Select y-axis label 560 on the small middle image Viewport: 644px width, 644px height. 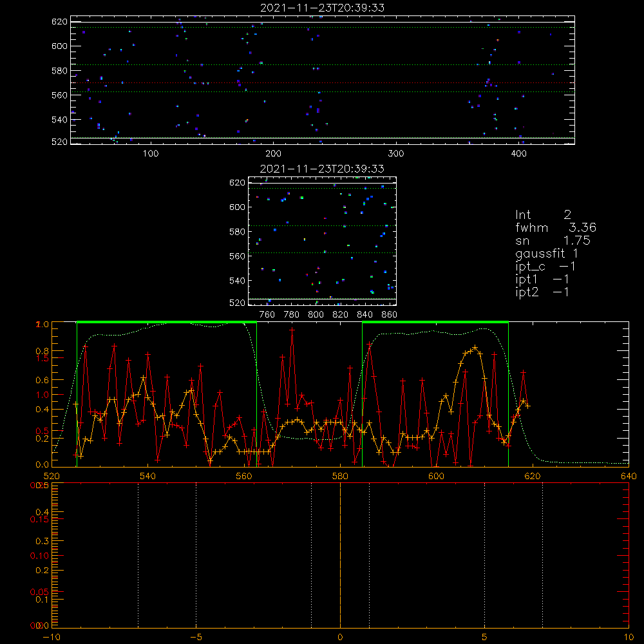(237, 256)
